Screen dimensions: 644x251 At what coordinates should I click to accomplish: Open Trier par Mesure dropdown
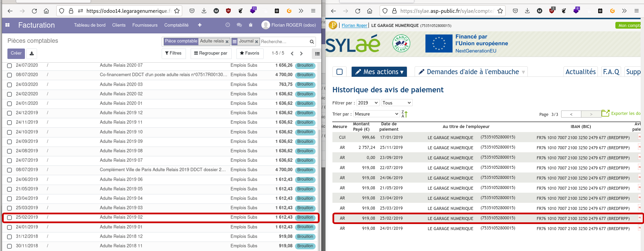[x=376, y=114]
